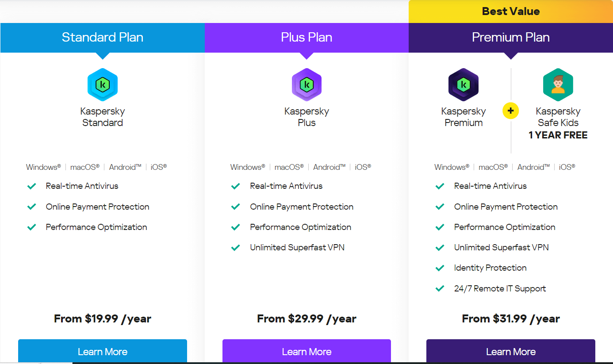Click the yellow plus circle icon

[511, 111]
